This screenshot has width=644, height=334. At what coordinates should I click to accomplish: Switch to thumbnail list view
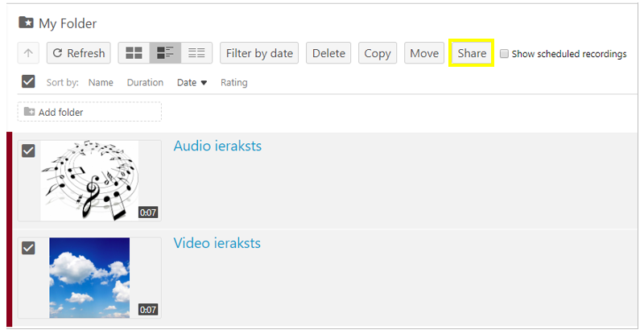[x=165, y=53]
